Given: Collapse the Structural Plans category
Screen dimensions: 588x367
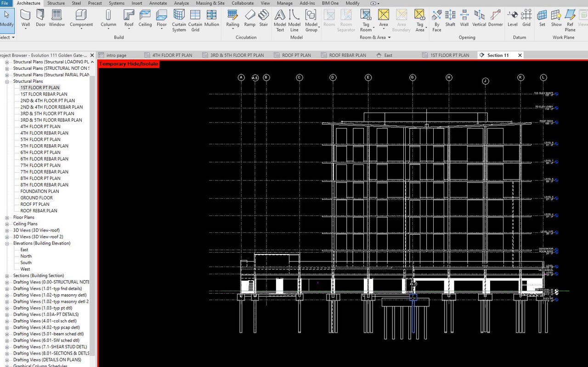Looking at the screenshot, I should coord(6,81).
